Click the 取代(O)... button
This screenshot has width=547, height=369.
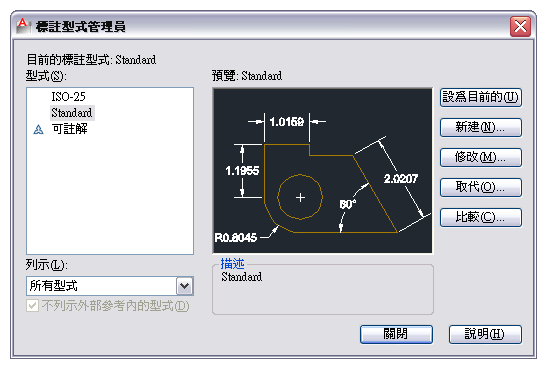coord(481,187)
